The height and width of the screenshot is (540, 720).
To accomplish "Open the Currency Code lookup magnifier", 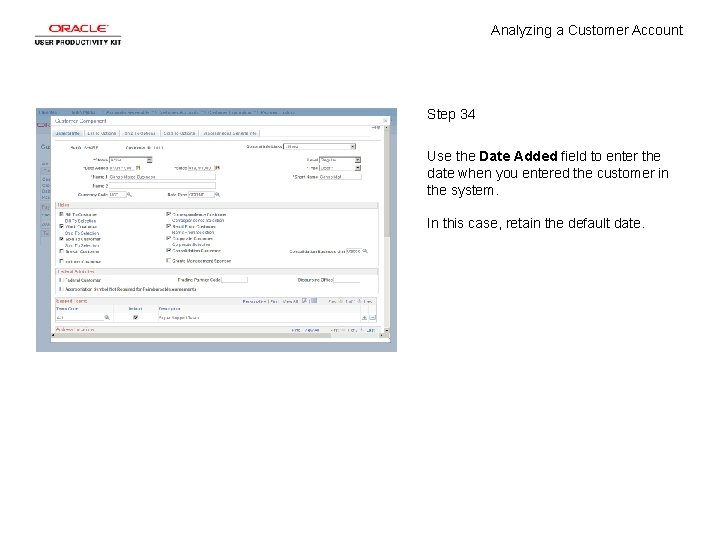I will tap(129, 195).
